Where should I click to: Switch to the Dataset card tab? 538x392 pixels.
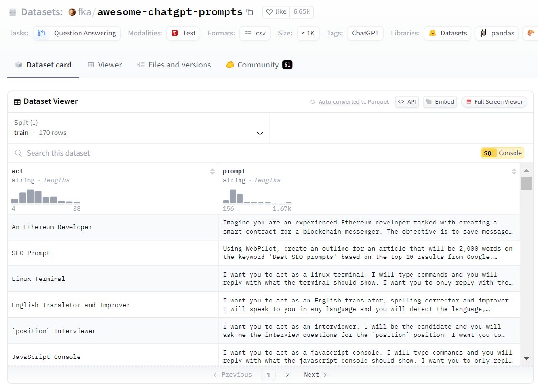click(43, 65)
